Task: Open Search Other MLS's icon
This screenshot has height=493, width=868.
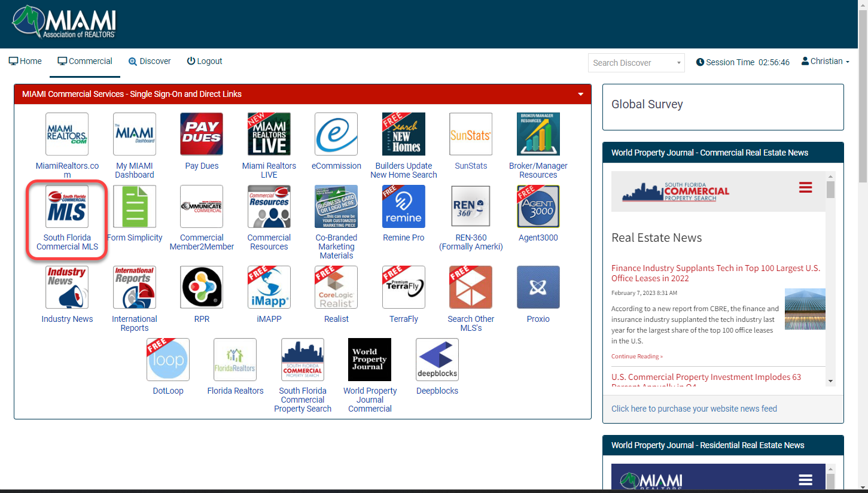Action: click(471, 287)
